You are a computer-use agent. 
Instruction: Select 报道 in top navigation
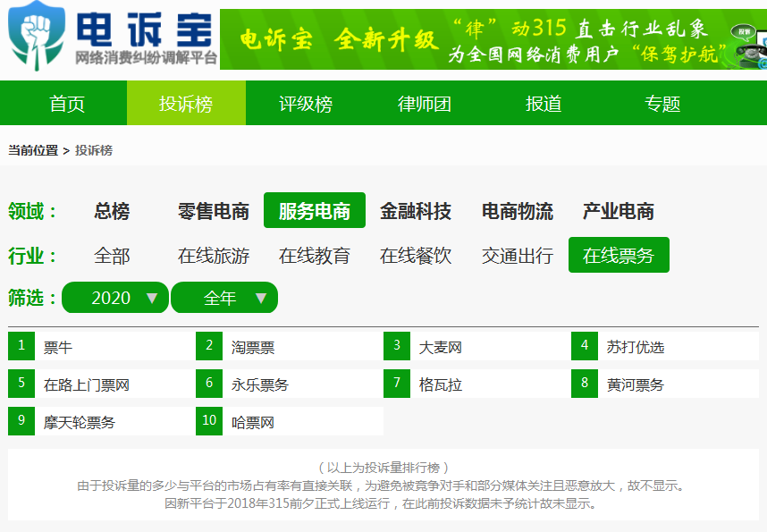pos(544,104)
